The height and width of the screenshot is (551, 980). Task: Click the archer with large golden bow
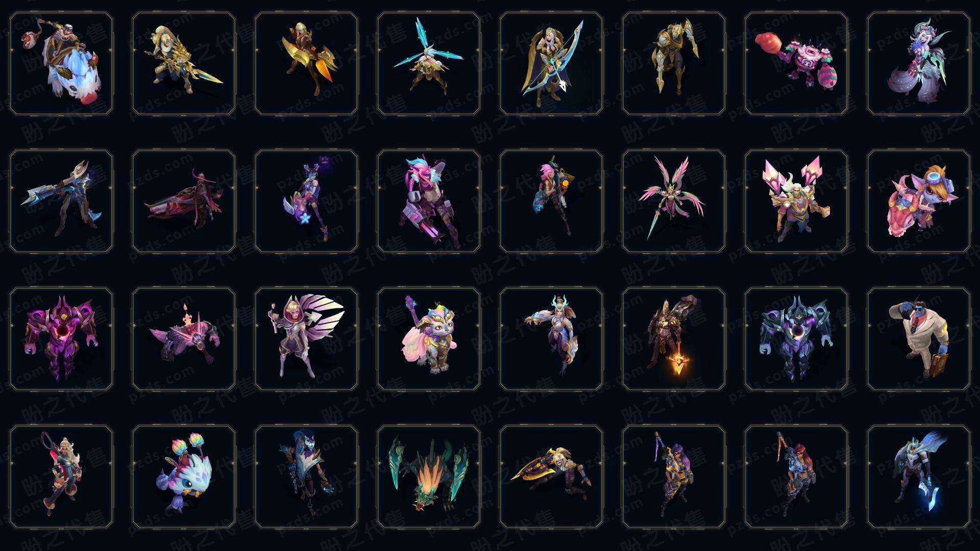[x=551, y=64]
